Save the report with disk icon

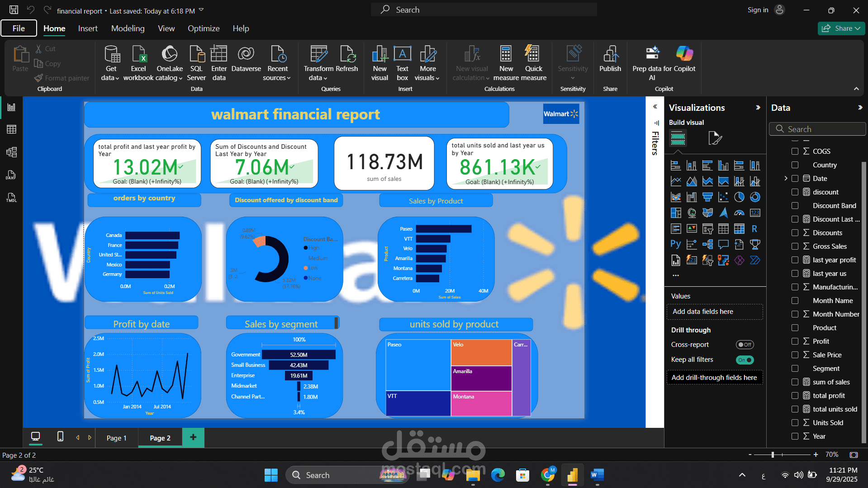pos(14,9)
